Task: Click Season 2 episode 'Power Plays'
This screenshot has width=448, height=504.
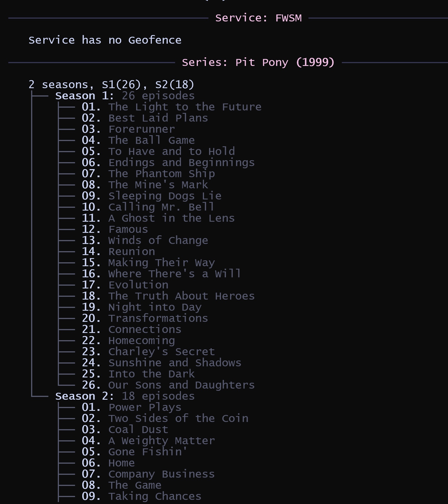Action: tap(145, 407)
